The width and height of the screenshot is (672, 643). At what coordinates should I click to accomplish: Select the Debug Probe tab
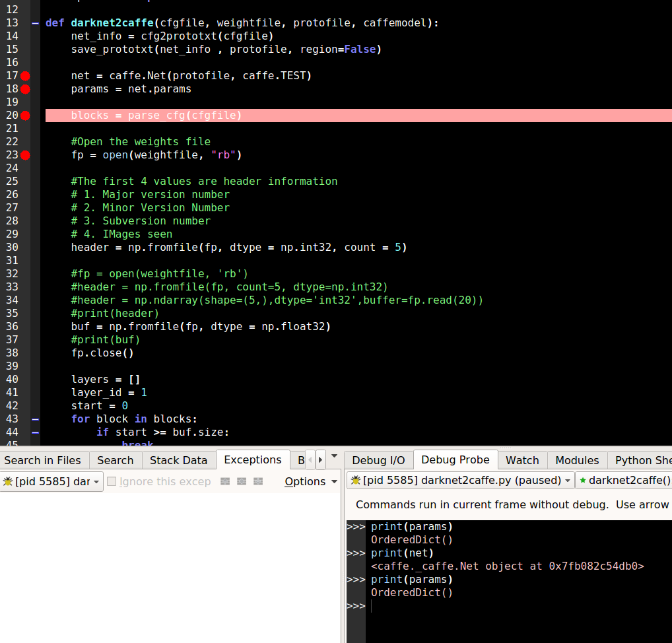(455, 459)
